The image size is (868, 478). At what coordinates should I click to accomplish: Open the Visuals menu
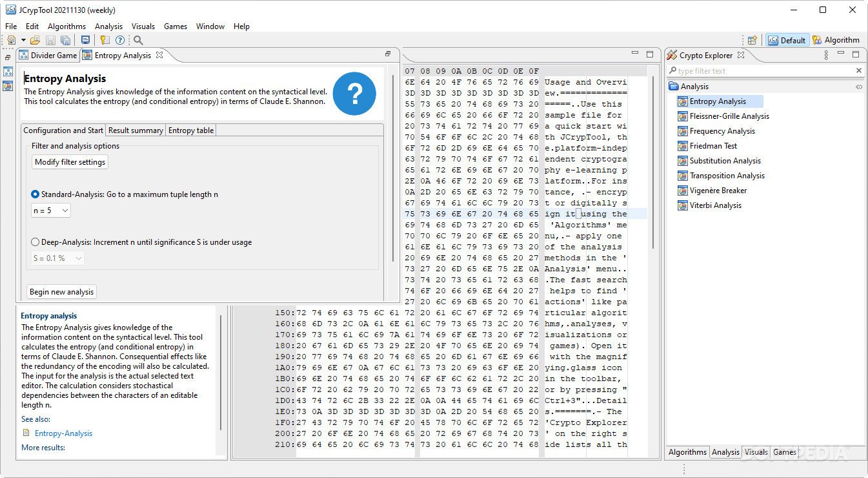[x=143, y=26]
